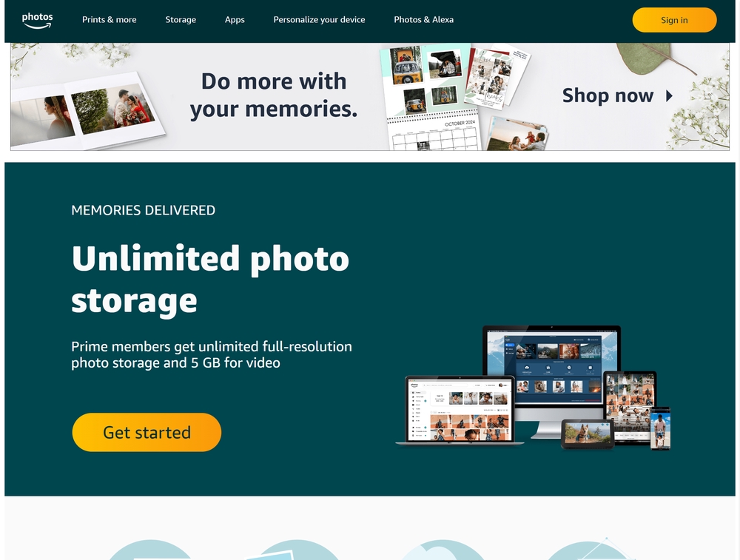Open the Storage menu item
740x560 pixels.
pyautogui.click(x=181, y=20)
